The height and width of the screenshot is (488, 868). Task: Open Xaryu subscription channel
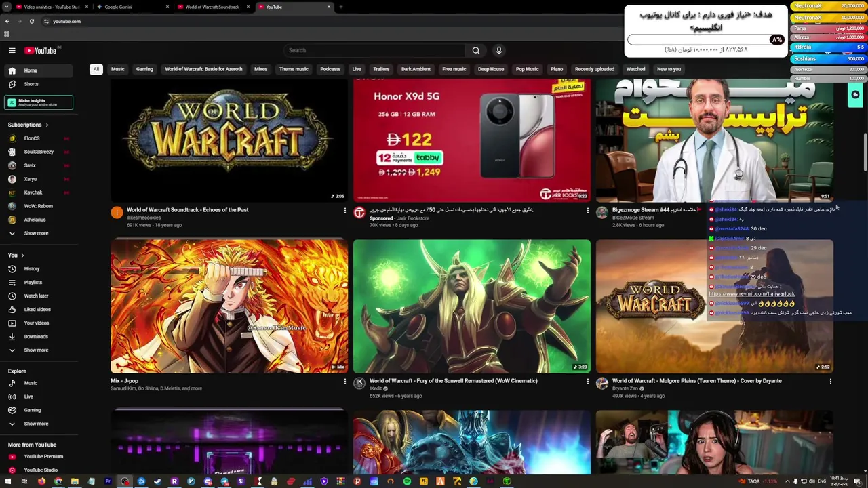click(39, 179)
